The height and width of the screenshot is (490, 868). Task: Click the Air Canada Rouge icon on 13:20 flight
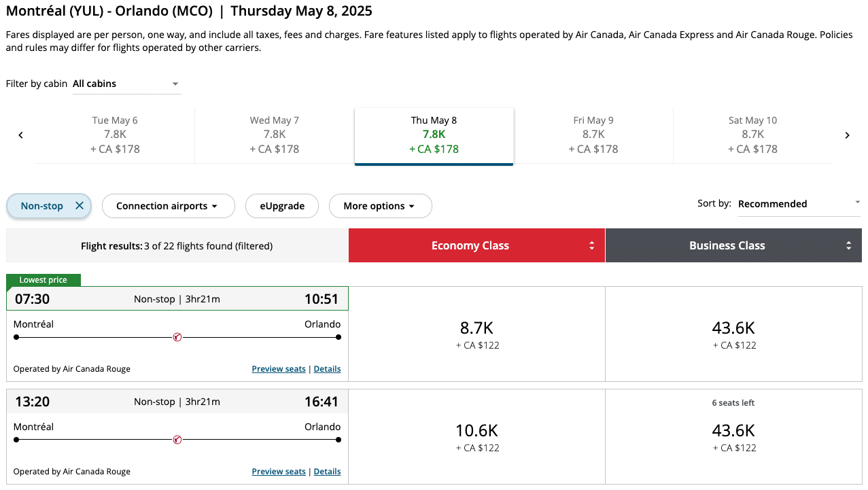(x=177, y=440)
